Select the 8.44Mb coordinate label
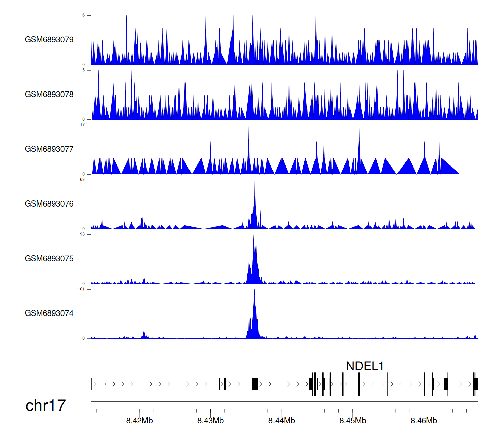This screenshot has width=504, height=444. [282, 421]
